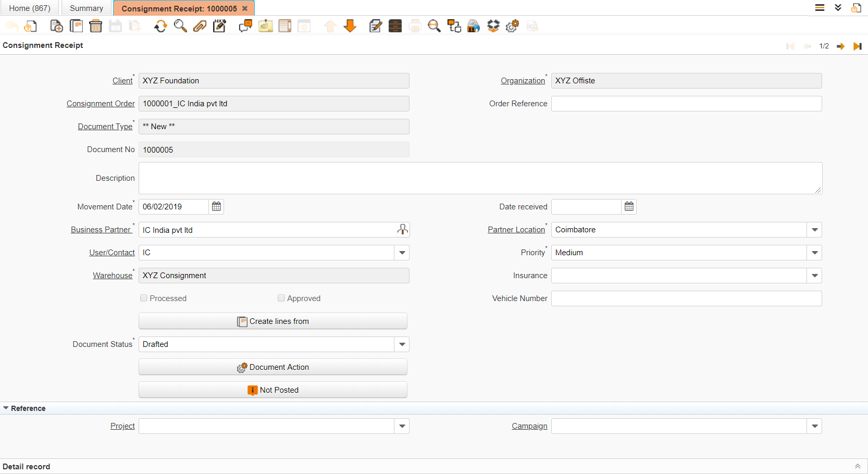Tick the Processed checkbox
The width and height of the screenshot is (868, 474).
[144, 298]
